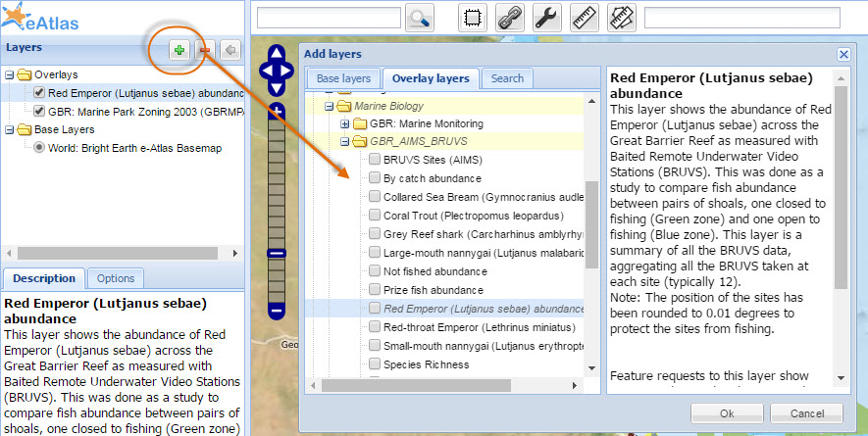Check BRUVS Sites (AIMS) layer
Screen dimensions: 868x436
375,160
